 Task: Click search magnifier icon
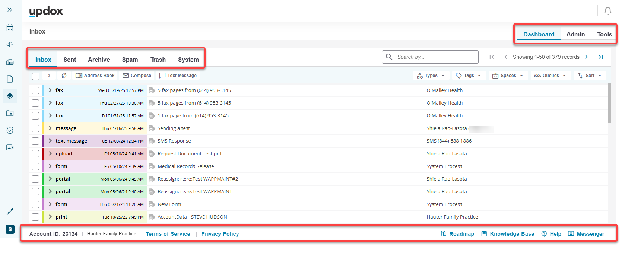(x=389, y=57)
